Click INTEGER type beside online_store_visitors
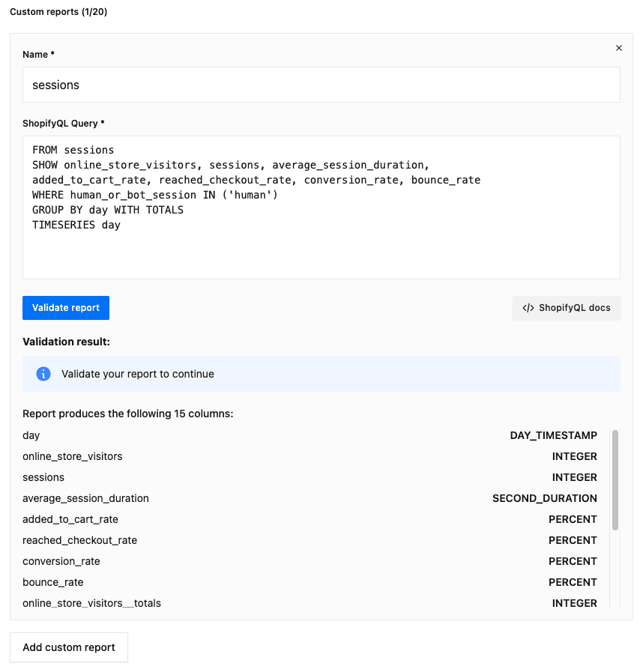 574,456
